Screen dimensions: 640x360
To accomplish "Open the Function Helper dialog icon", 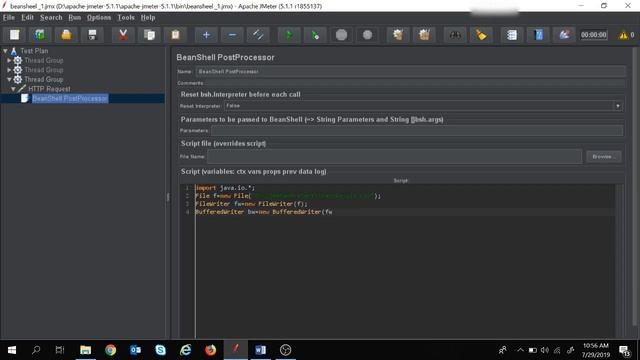I will click(512, 35).
